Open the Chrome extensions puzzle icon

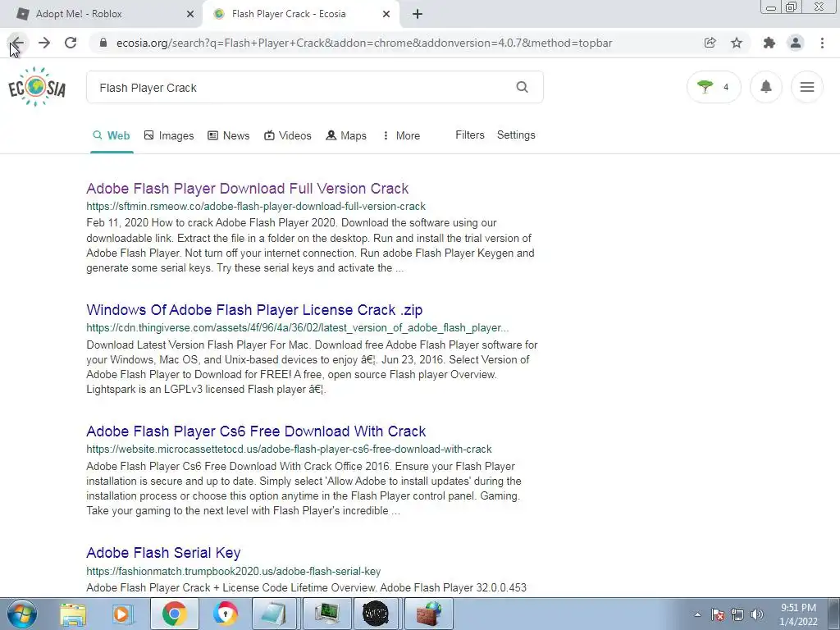pos(769,43)
